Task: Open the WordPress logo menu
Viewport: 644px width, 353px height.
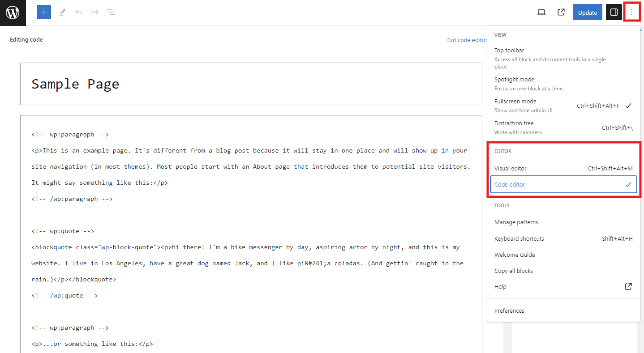Action: (x=12, y=12)
